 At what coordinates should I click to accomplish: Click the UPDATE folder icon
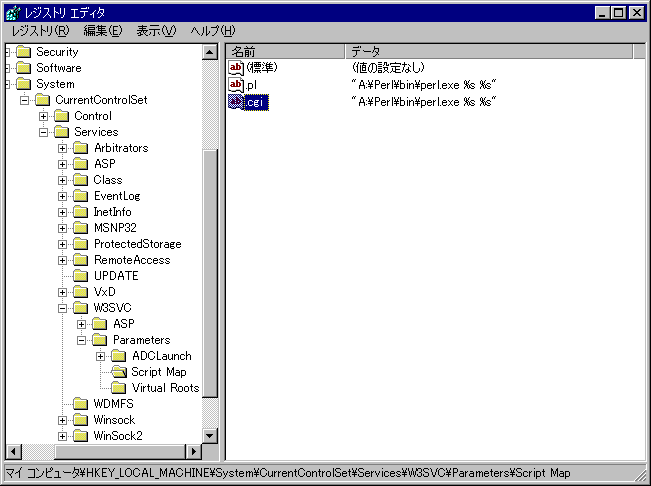[81, 276]
